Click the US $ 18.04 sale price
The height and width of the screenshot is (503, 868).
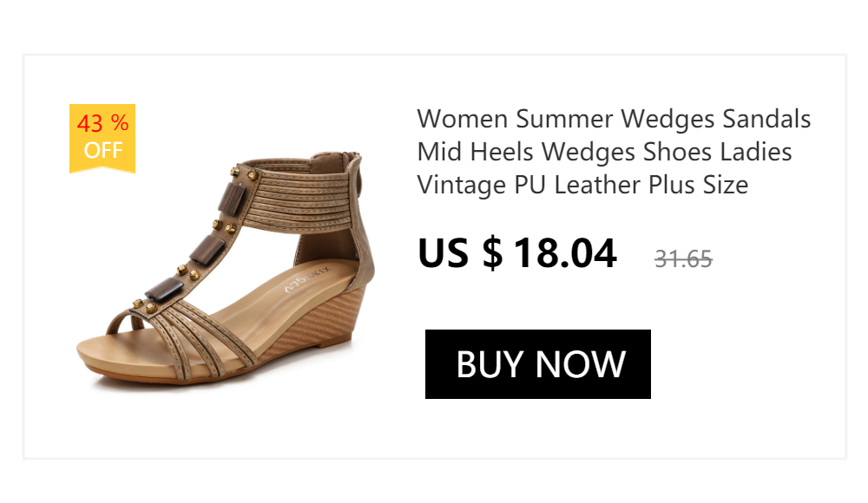[x=517, y=253]
